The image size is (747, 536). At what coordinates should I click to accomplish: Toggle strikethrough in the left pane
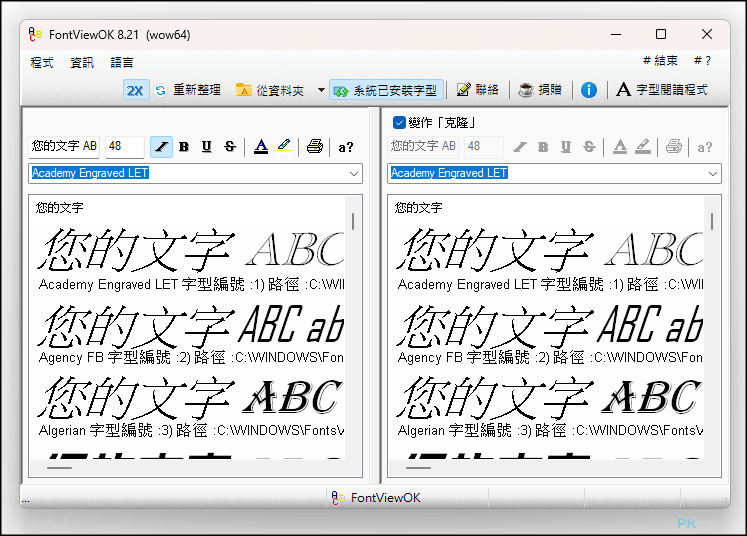tap(230, 147)
